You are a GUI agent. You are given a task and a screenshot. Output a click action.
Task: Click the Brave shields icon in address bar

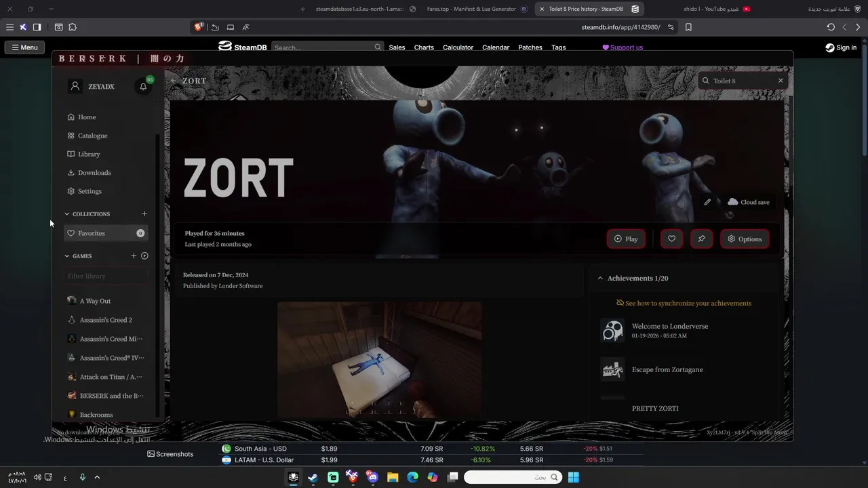pyautogui.click(x=199, y=27)
